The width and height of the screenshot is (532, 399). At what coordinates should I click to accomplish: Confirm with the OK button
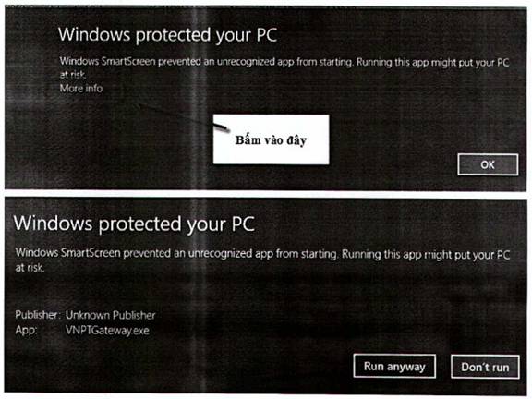(x=488, y=164)
